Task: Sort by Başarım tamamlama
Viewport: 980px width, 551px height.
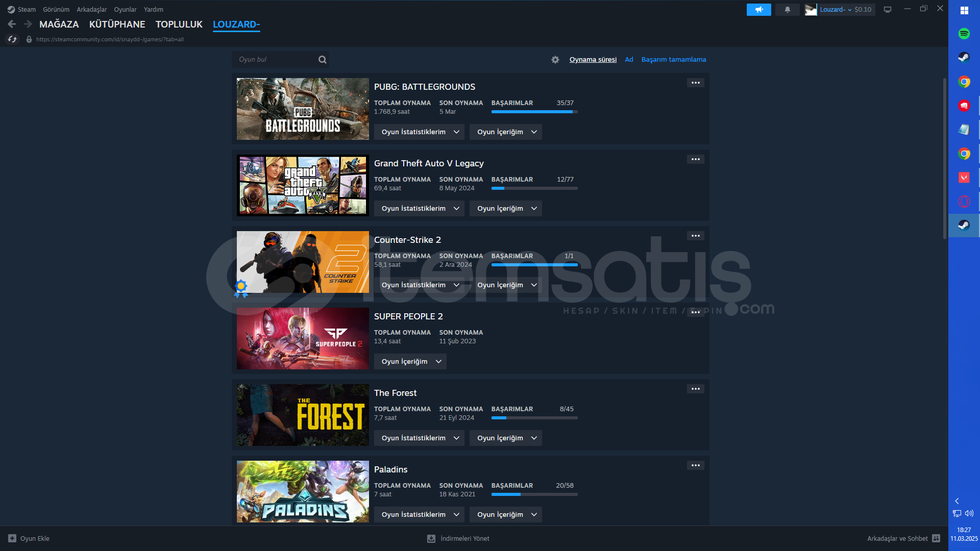Action: tap(673, 60)
